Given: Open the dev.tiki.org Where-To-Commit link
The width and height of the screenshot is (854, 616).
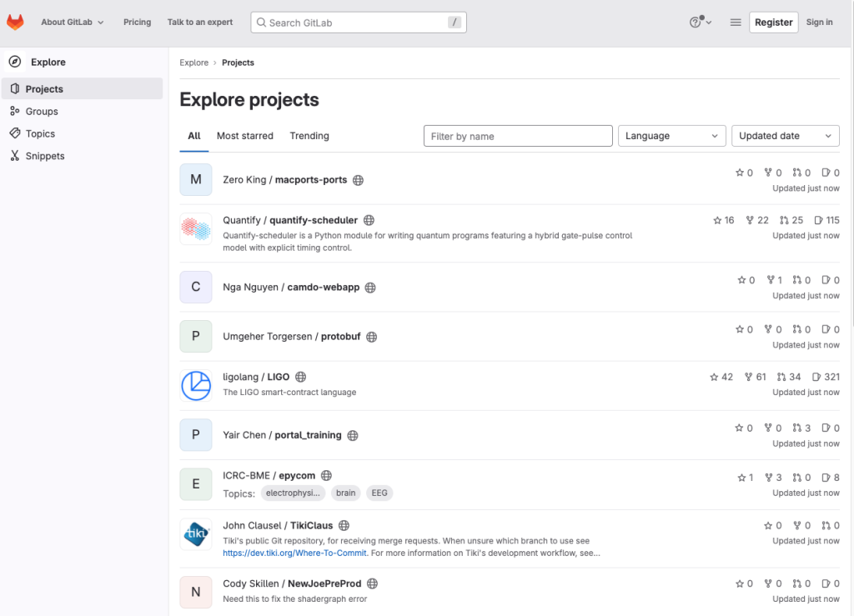Looking at the screenshot, I should pyautogui.click(x=294, y=553).
